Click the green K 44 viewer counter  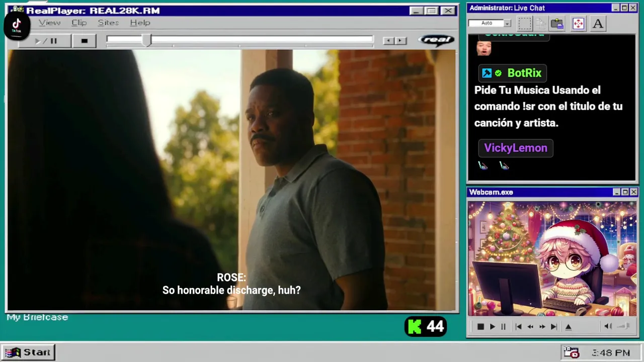coord(426,327)
